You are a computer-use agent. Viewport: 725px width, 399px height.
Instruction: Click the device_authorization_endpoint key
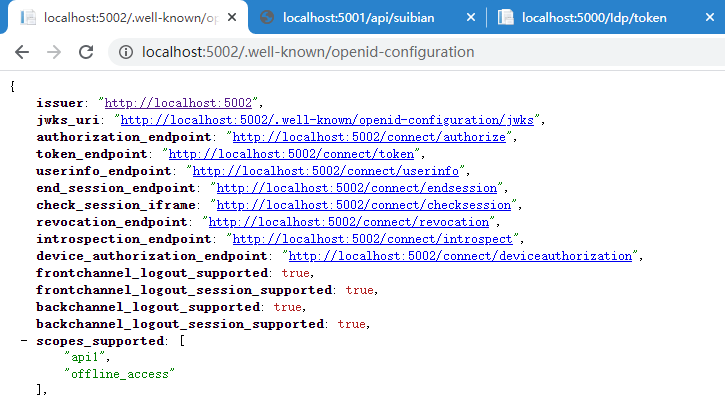(152, 256)
